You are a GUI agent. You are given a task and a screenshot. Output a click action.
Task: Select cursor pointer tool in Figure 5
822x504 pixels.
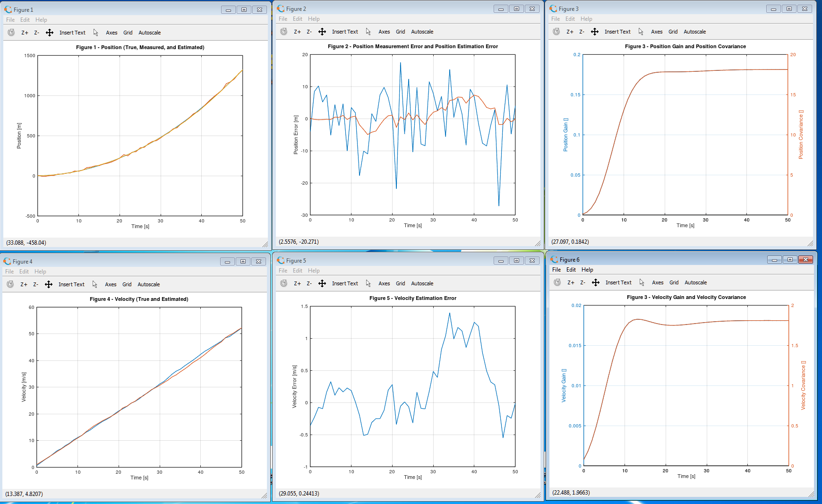coord(368,283)
